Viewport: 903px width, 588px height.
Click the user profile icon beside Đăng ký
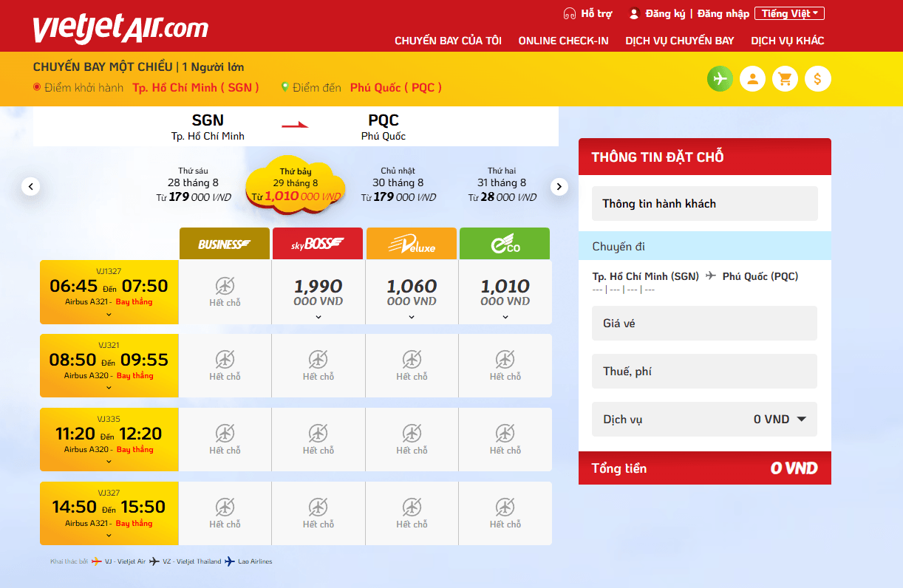pyautogui.click(x=634, y=13)
